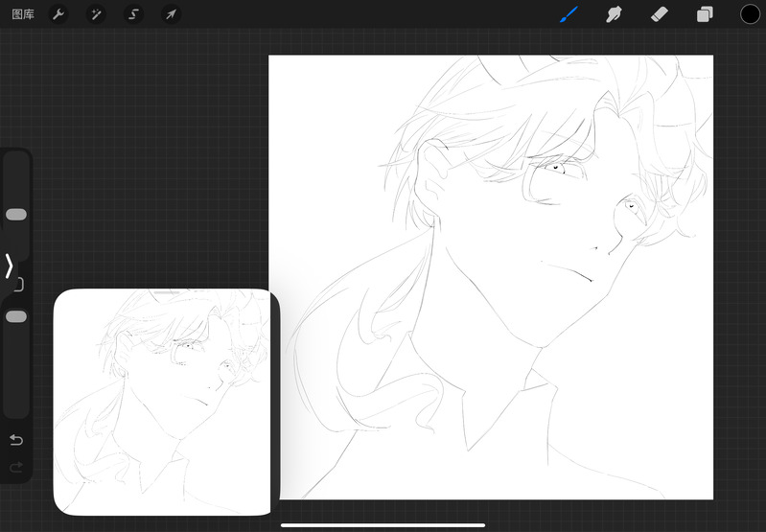
Task: Click the reference window top drag handle
Action: (x=167, y=292)
